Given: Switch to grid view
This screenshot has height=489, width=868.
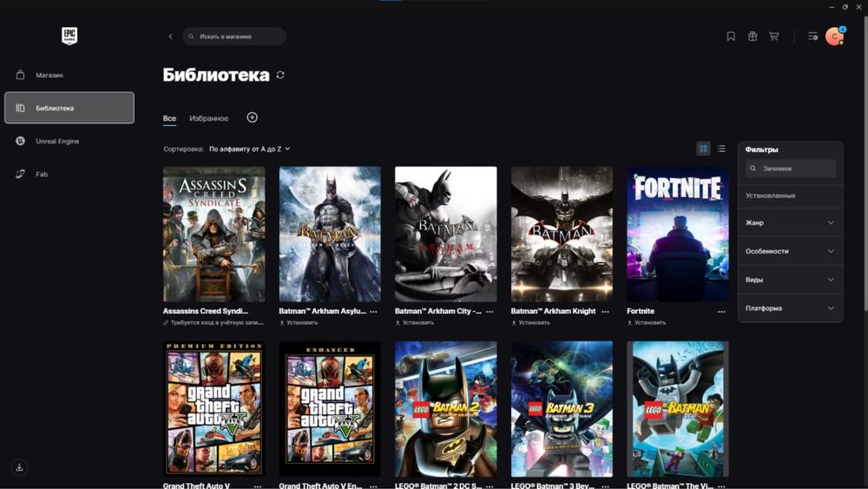Looking at the screenshot, I should point(703,149).
